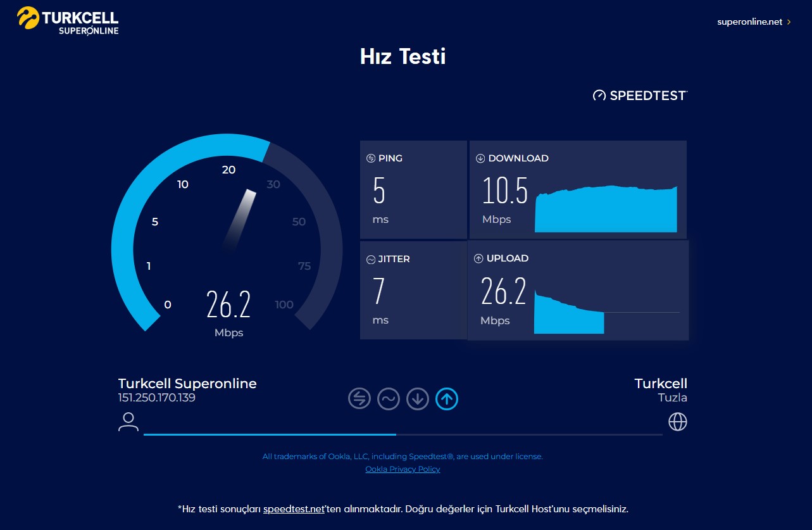Image resolution: width=812 pixels, height=530 pixels.
Task: Click the ping stage icon below gauge
Action: coord(359,398)
